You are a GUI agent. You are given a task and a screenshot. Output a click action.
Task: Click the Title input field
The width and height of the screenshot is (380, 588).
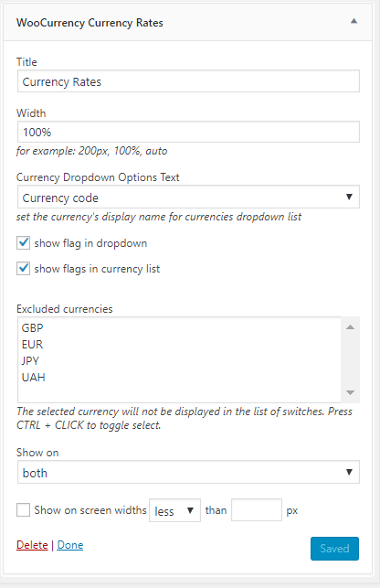pos(188,81)
